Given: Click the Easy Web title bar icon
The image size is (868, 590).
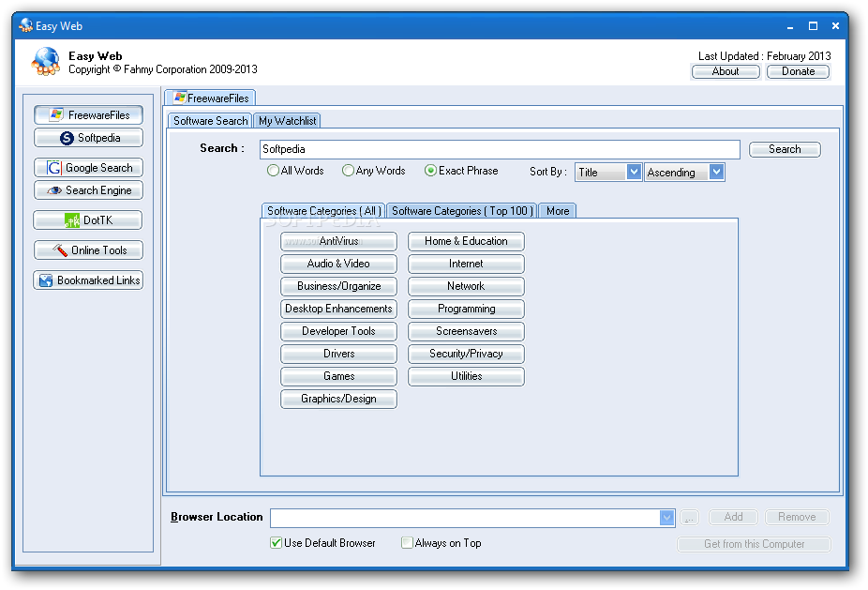Looking at the screenshot, I should [25, 25].
